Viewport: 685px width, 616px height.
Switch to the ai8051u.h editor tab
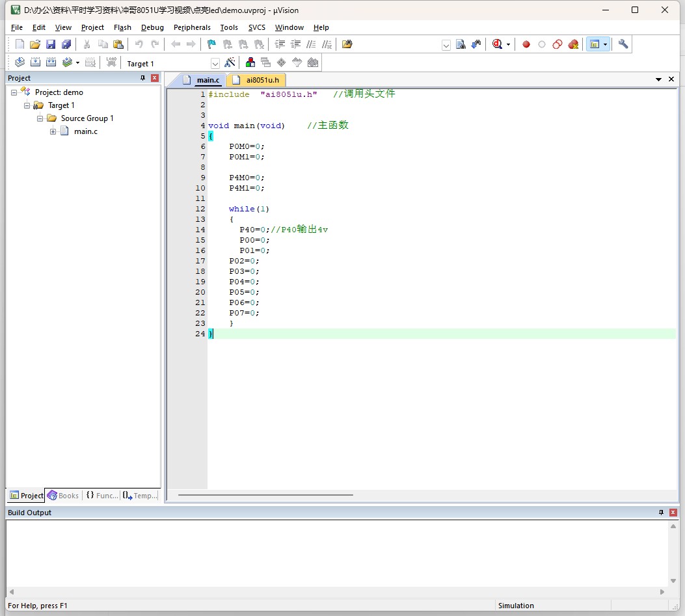coord(256,80)
